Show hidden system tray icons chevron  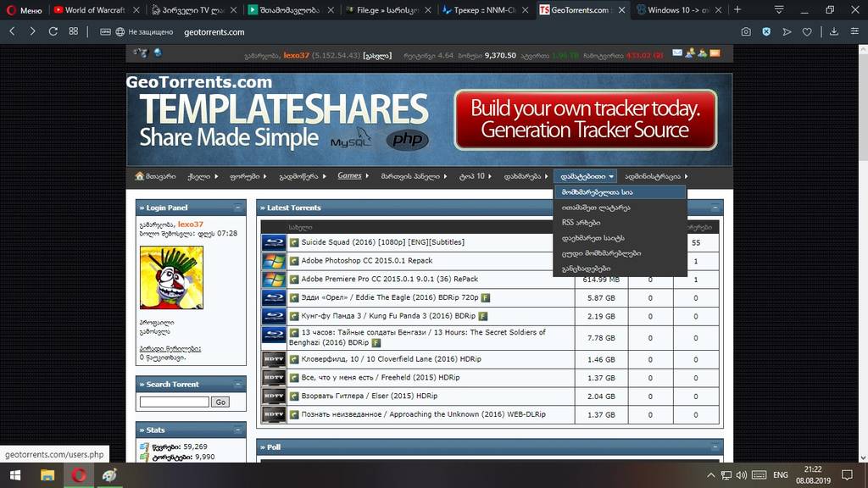tap(711, 475)
